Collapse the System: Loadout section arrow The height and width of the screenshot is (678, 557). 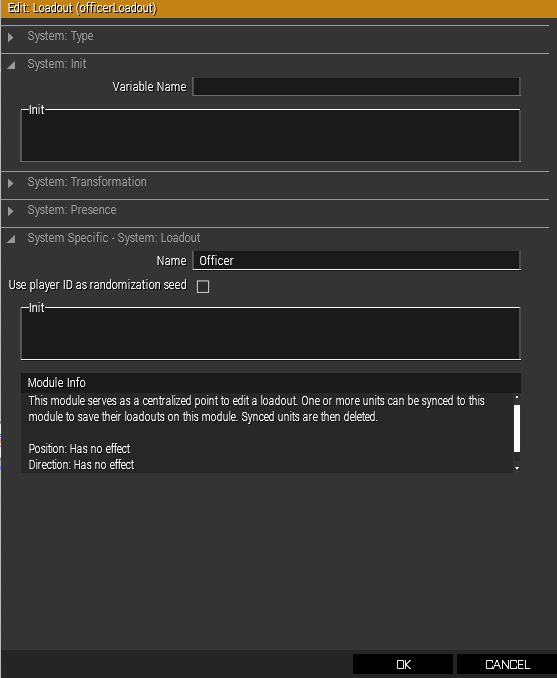click(x=11, y=239)
